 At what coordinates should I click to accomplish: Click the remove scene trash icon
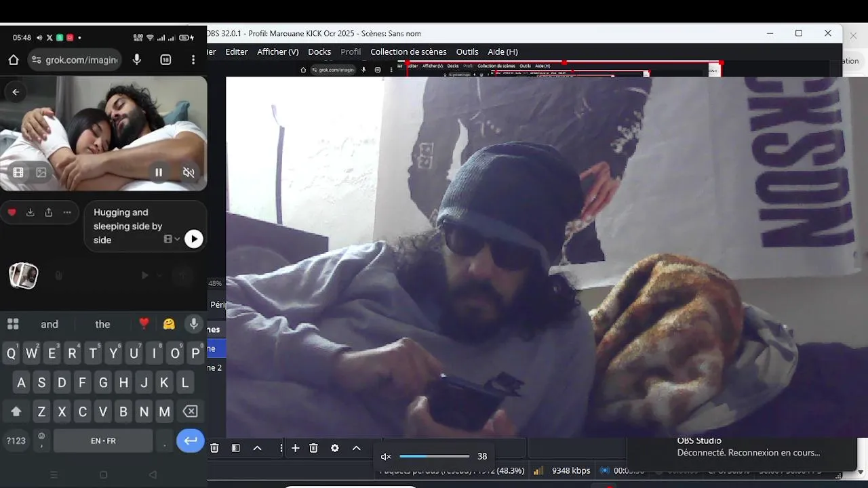[x=214, y=448]
